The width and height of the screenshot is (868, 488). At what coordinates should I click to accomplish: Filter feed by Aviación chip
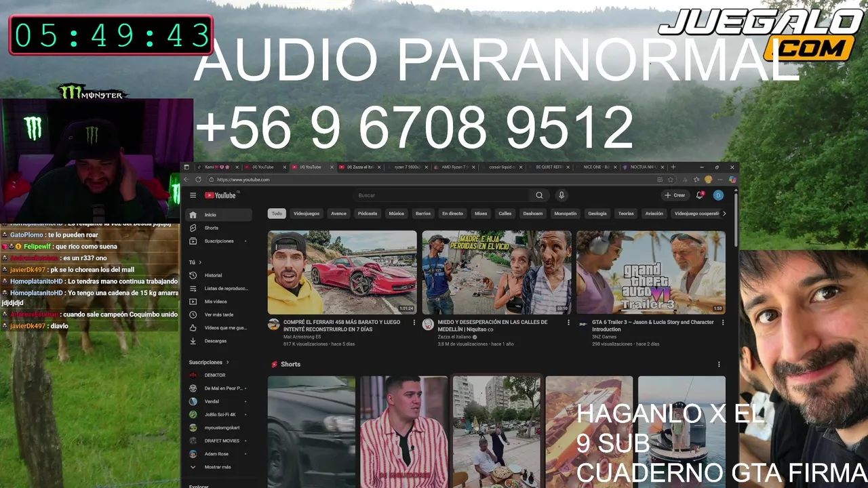(654, 213)
